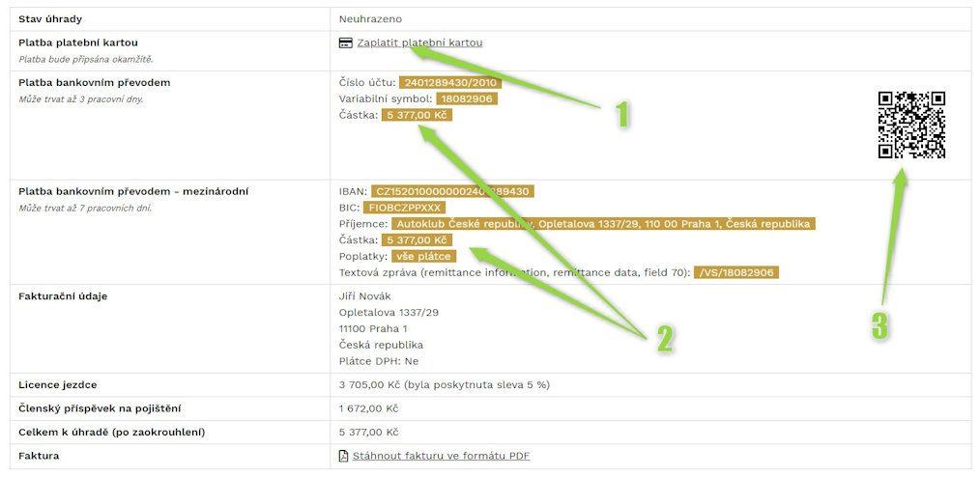The image size is (980, 477).
Task: Select the highlighted Variabilní symbol 18082906
Action: click(x=467, y=98)
